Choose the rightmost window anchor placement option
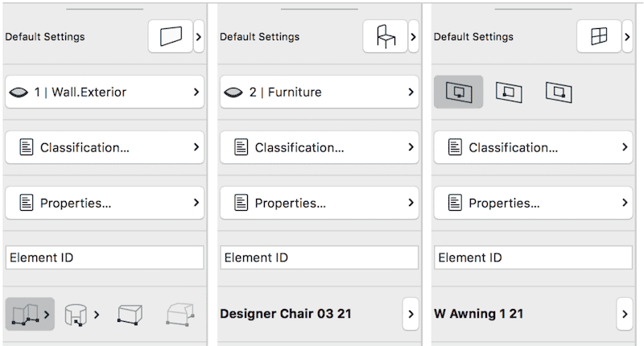This screenshot has width=644, height=346. pyautogui.click(x=558, y=93)
